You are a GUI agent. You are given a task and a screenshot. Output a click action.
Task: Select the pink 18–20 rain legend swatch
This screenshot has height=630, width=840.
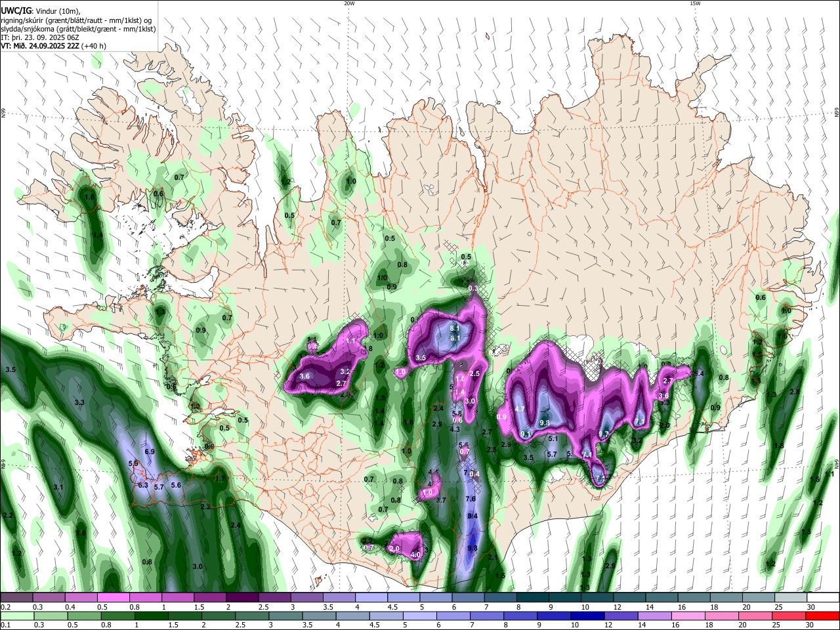pyautogui.click(x=721, y=616)
